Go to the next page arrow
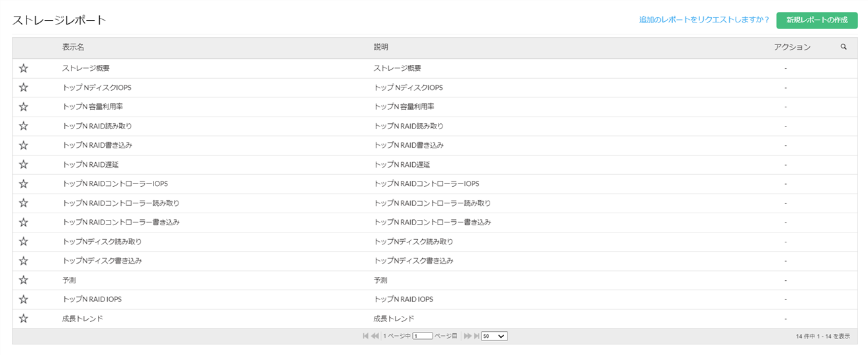 click(x=467, y=336)
